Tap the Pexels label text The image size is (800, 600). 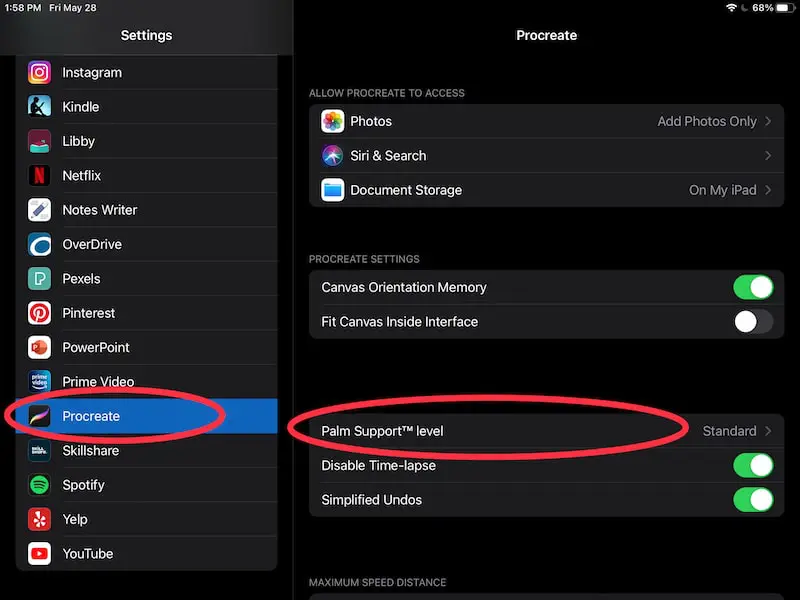pyautogui.click(x=81, y=279)
